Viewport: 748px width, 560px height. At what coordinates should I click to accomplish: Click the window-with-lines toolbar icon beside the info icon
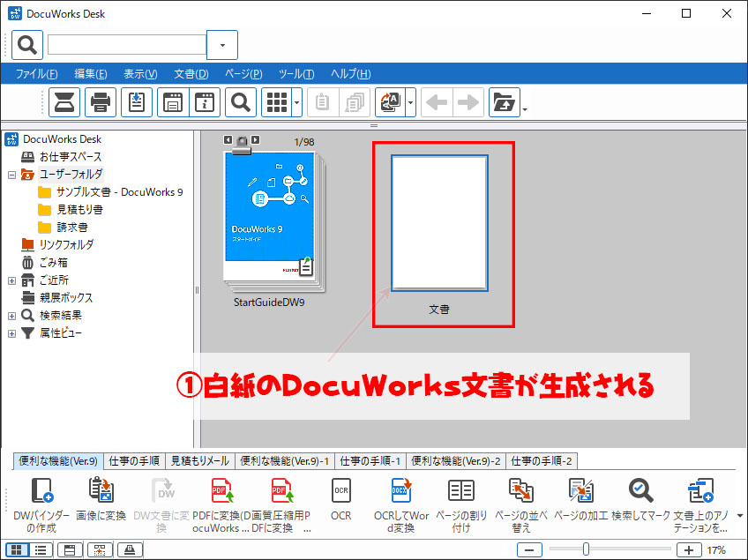click(173, 102)
